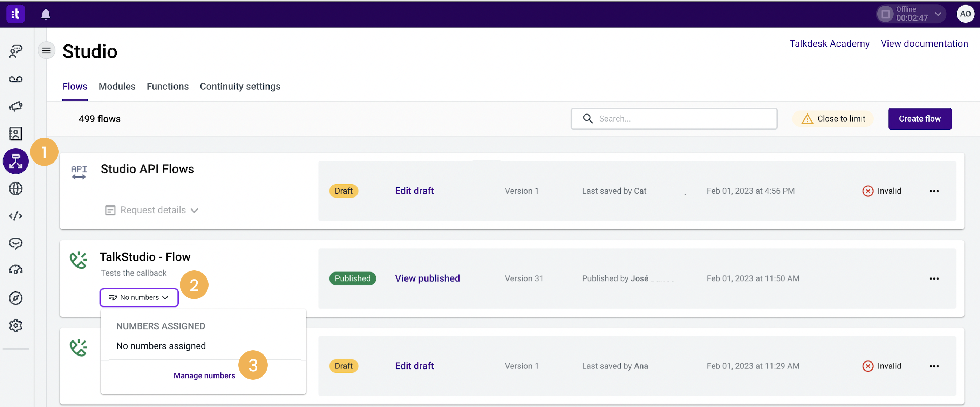Open more options for TalkStudio - Flow
This screenshot has height=407, width=980.
coord(934,278)
